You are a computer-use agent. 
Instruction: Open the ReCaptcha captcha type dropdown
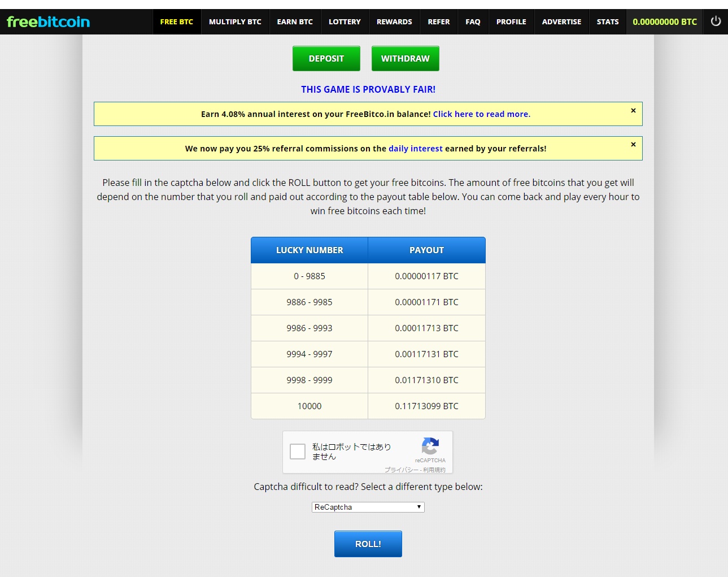point(368,507)
